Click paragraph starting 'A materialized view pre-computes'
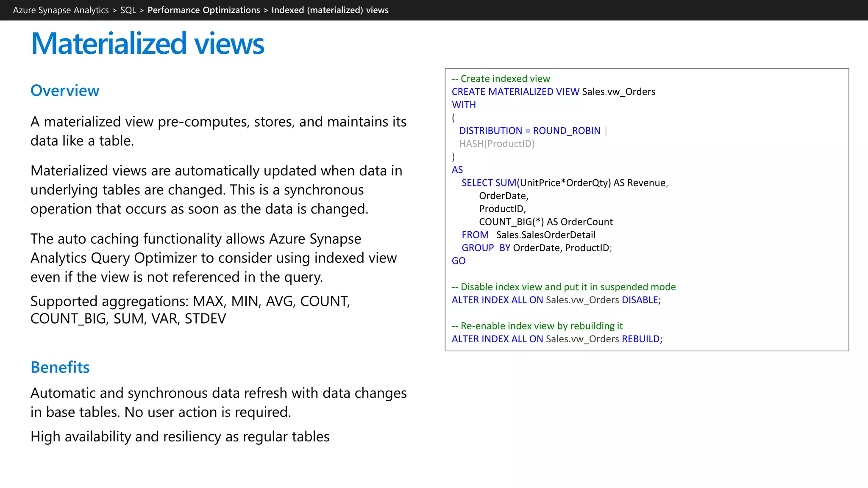 pos(218,131)
